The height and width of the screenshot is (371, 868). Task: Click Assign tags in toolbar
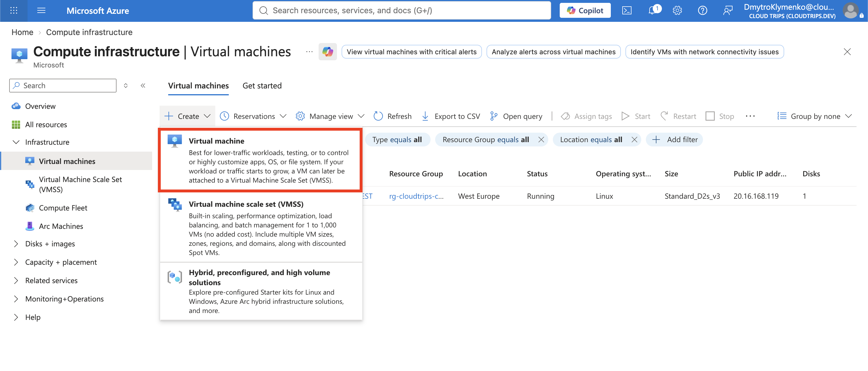[x=586, y=116]
